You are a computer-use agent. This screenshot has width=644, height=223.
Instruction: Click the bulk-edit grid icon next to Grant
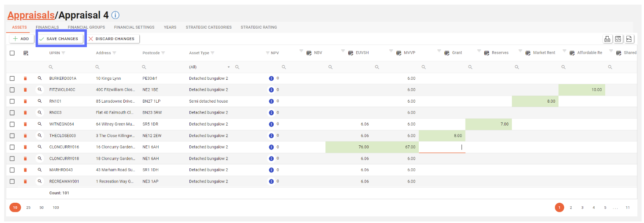click(x=447, y=53)
